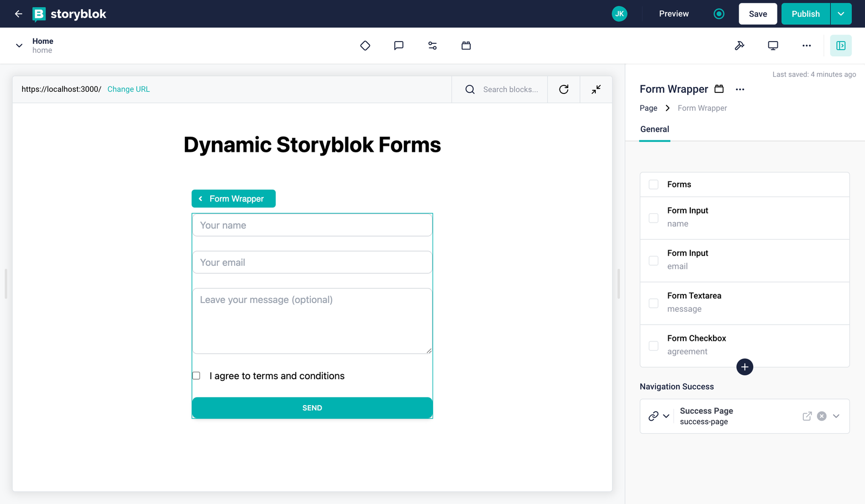The height and width of the screenshot is (504, 865).
Task: Check the Form Input email checkbox
Action: tap(654, 260)
